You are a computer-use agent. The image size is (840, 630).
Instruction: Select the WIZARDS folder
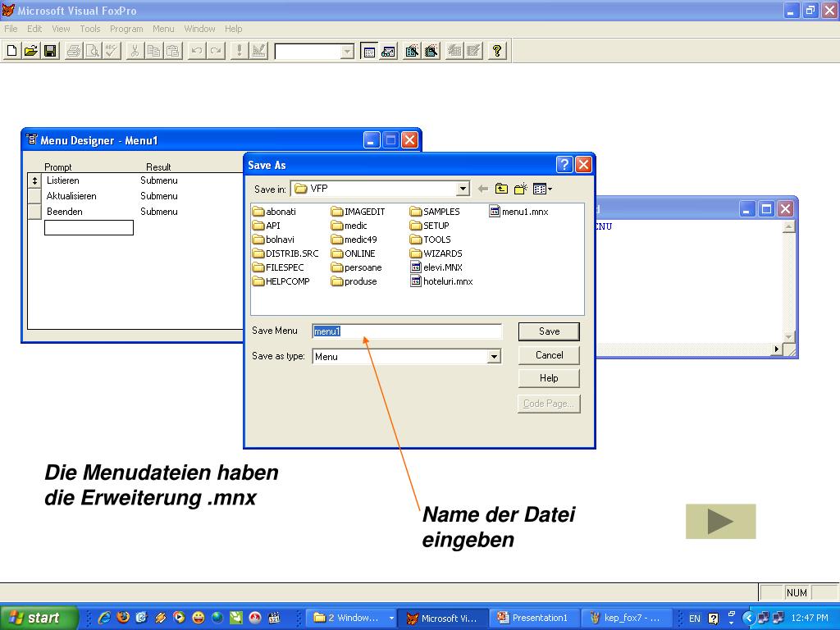point(436,253)
